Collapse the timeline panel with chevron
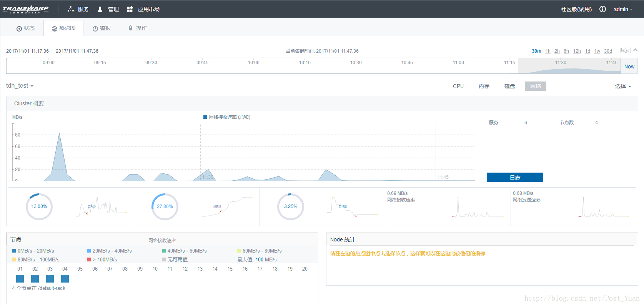The image size is (644, 306). [636, 50]
